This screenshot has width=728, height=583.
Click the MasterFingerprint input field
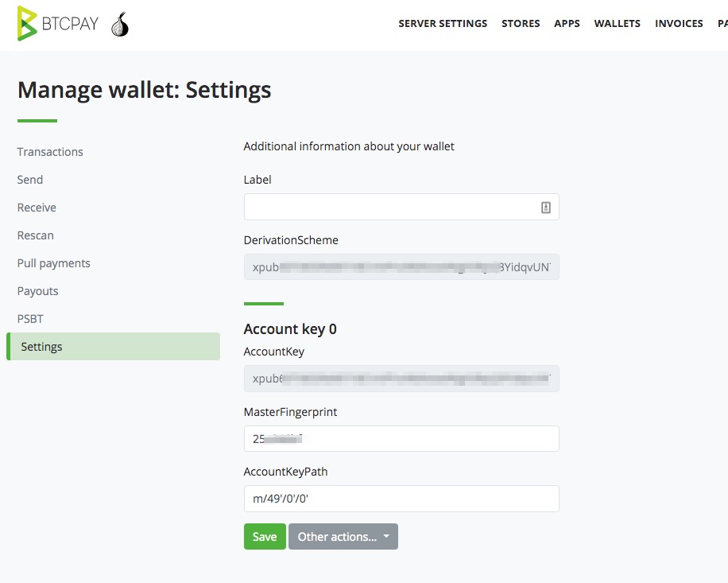pyautogui.click(x=401, y=438)
